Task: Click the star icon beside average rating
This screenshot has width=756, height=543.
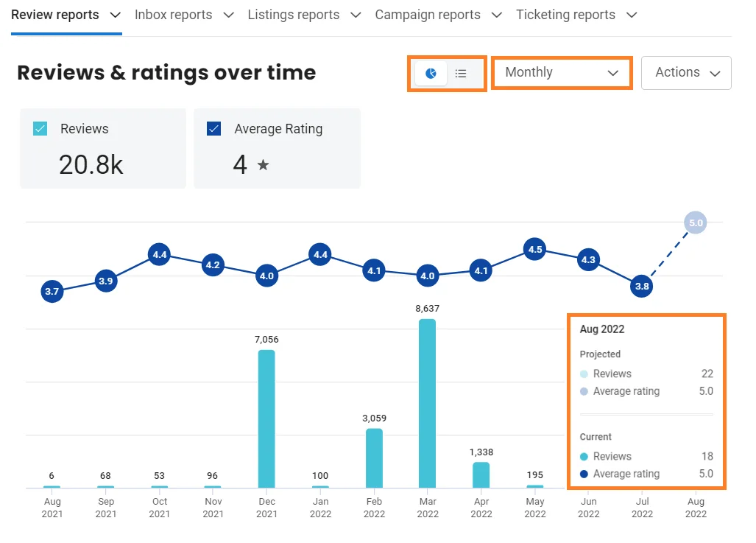Action: tap(263, 165)
